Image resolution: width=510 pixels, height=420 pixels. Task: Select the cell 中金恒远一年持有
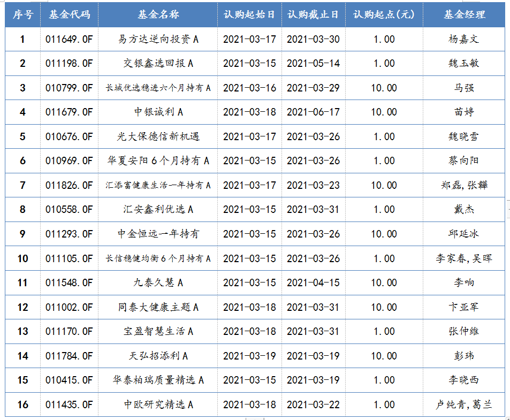tap(158, 234)
